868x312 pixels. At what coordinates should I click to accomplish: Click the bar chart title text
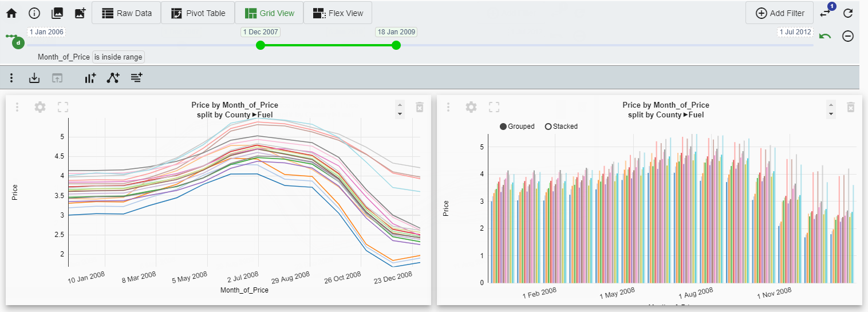click(x=666, y=105)
